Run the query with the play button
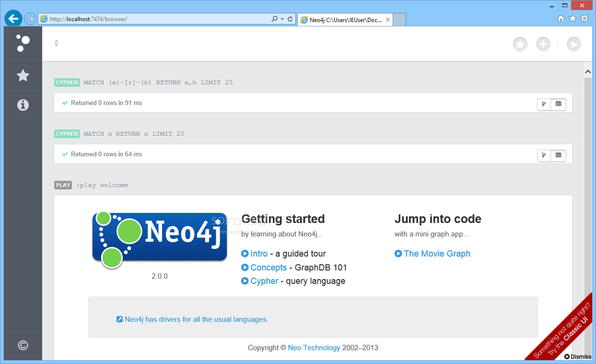This screenshot has height=364, width=596. tap(573, 45)
